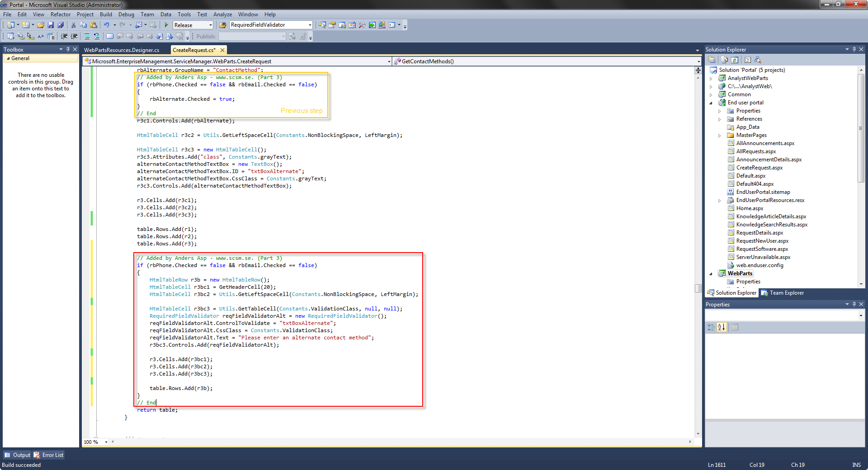Select CreateRequest.aspx in Solution Explorer
Viewport: 868px width, 470px height.
[x=759, y=168]
